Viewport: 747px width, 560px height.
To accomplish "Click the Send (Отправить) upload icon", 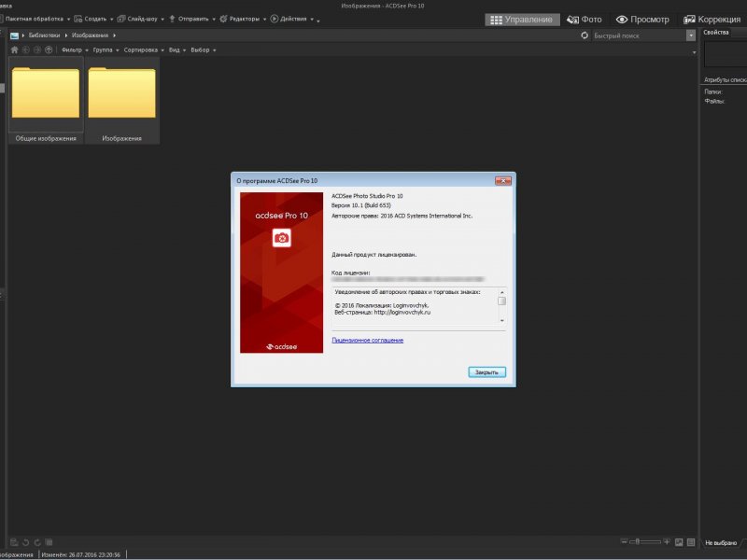I will [172, 19].
